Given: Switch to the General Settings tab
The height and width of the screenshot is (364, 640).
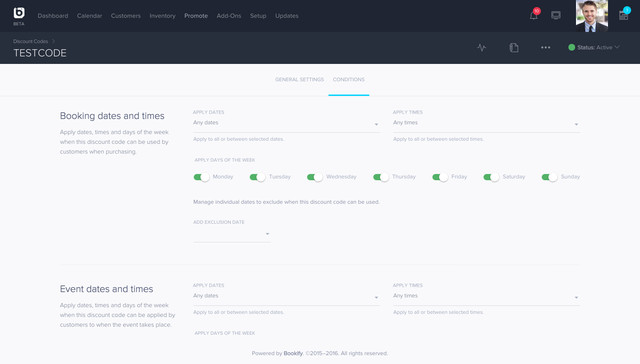Looking at the screenshot, I should pyautogui.click(x=299, y=80).
